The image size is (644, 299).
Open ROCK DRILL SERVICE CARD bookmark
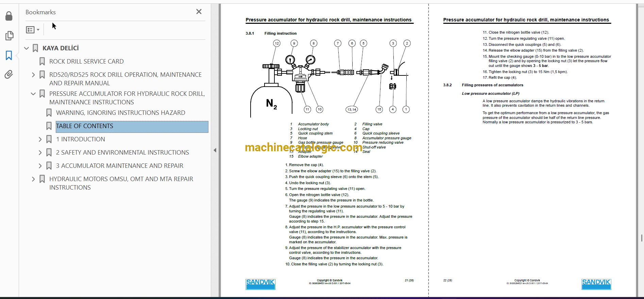[x=86, y=61]
